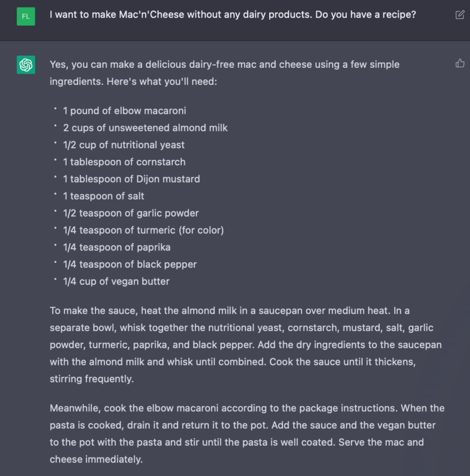The height and width of the screenshot is (476, 470).
Task: Click the paragraph starting 'To make the sauce'
Action: 246,344
